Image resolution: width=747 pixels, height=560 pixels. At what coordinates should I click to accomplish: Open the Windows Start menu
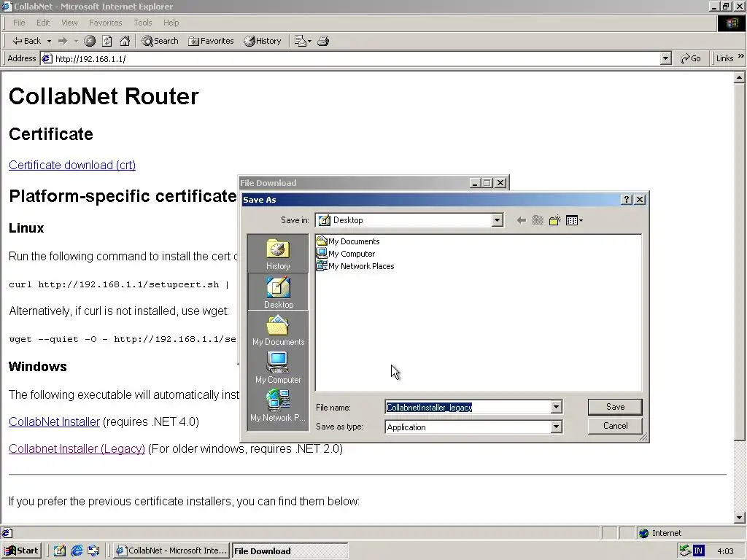pos(22,551)
